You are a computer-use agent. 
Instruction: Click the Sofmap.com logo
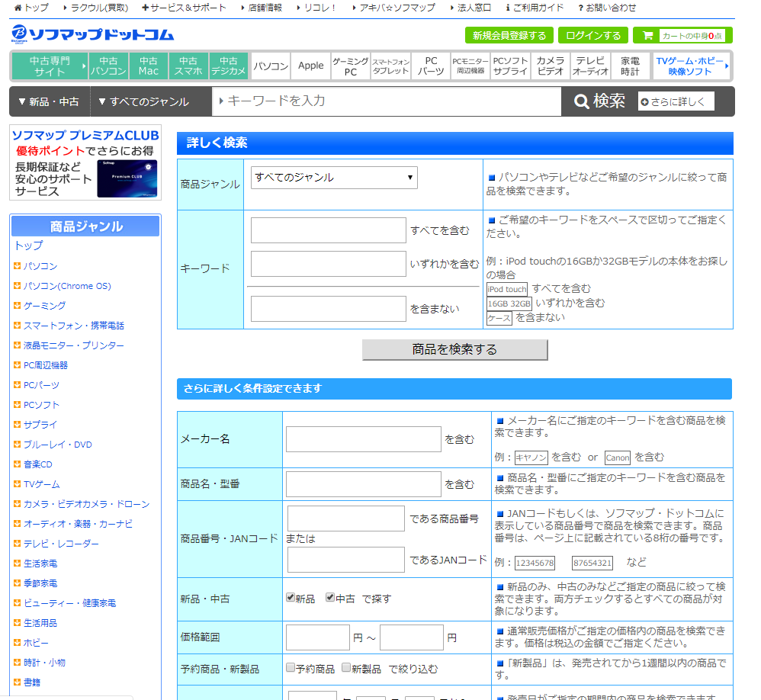93,34
